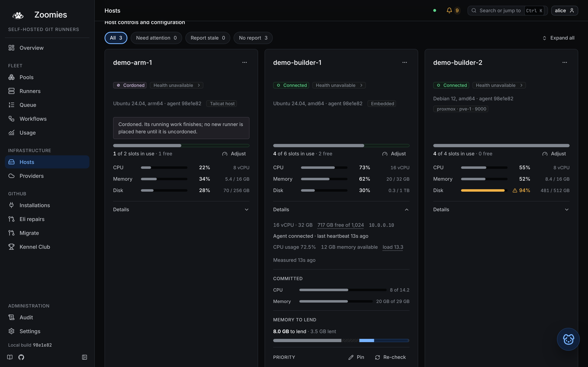Filter hosts by Need attention
588x367 pixels.
pos(156,38)
